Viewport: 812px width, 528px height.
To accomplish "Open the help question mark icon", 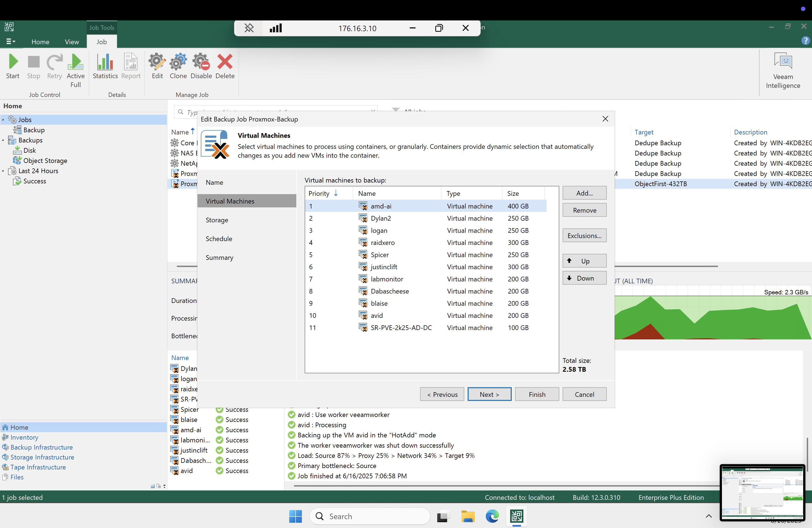I will (805, 41).
